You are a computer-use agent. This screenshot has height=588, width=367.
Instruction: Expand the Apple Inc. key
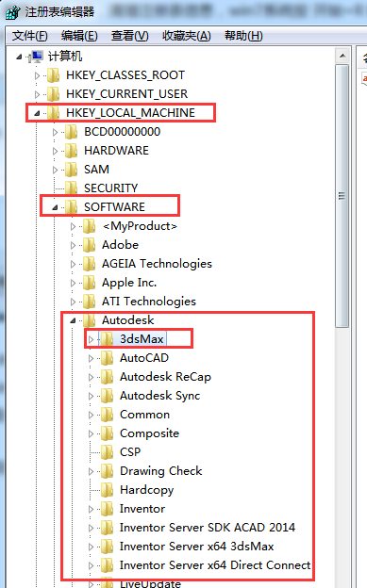73,283
